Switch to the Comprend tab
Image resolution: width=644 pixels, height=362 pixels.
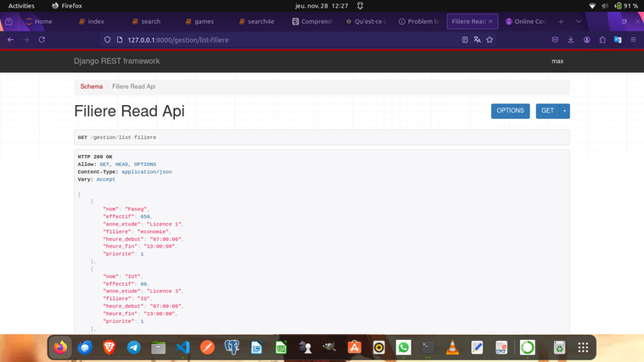pos(311,21)
